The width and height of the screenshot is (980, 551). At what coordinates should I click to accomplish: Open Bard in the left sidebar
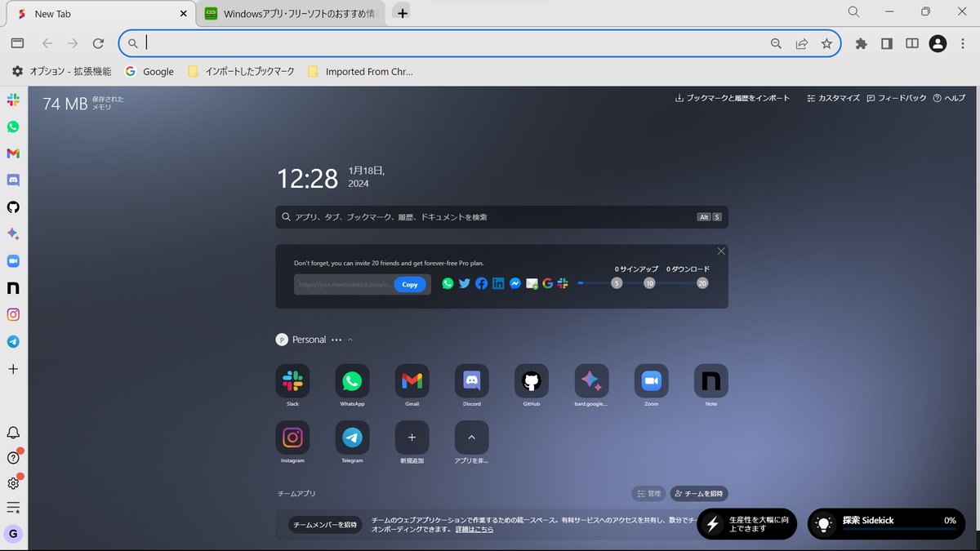click(13, 233)
